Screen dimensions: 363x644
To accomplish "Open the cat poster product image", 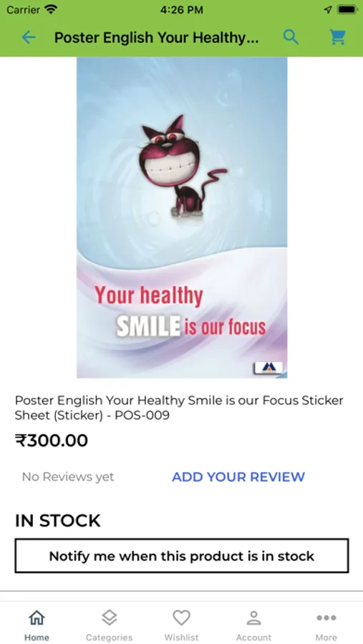I will 182,218.
